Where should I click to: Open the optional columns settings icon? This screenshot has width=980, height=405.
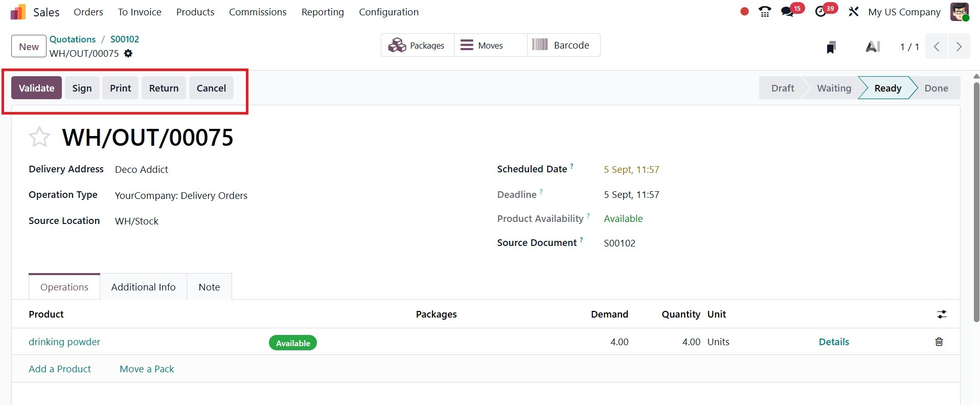942,314
